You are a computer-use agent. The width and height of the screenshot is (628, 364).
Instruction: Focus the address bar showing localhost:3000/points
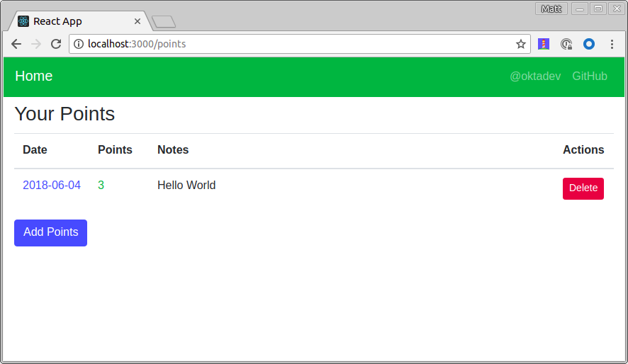298,44
